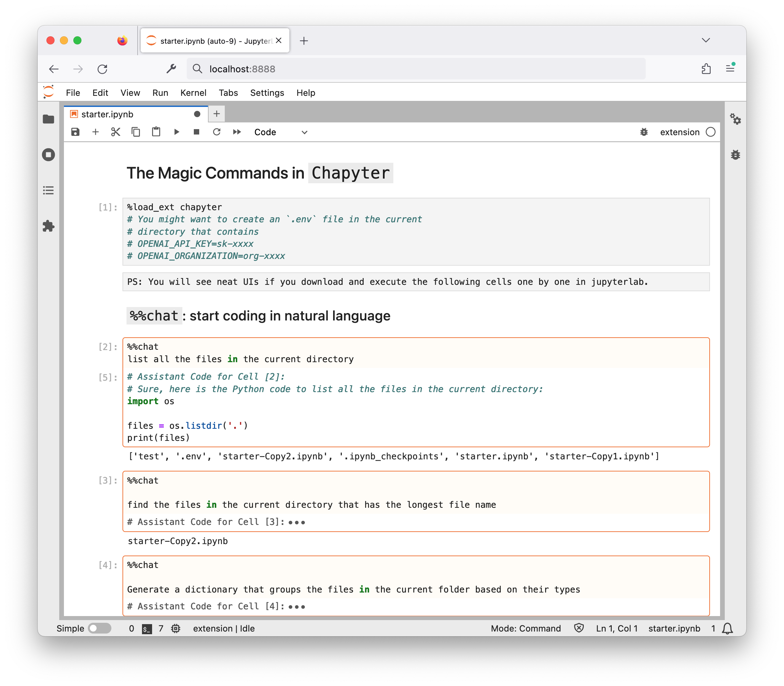Open the Kernel menu
Viewport: 784px width, 686px height.
(193, 92)
